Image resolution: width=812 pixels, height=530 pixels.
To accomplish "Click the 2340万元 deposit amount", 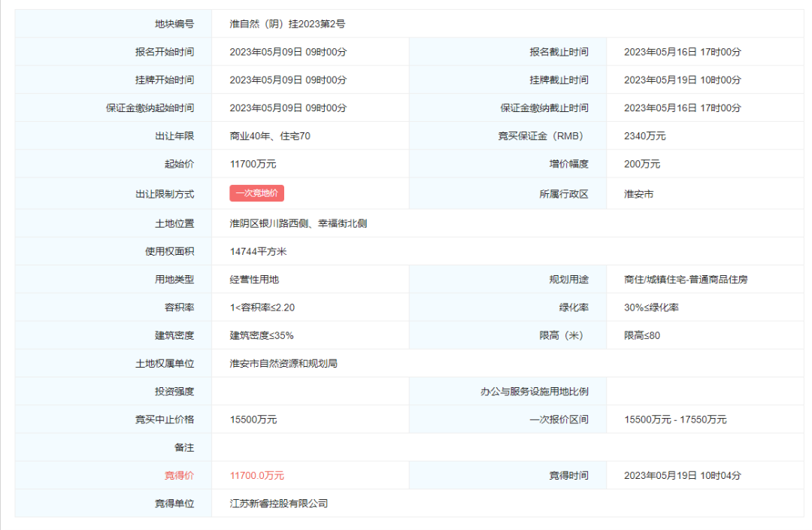I will pyautogui.click(x=644, y=136).
